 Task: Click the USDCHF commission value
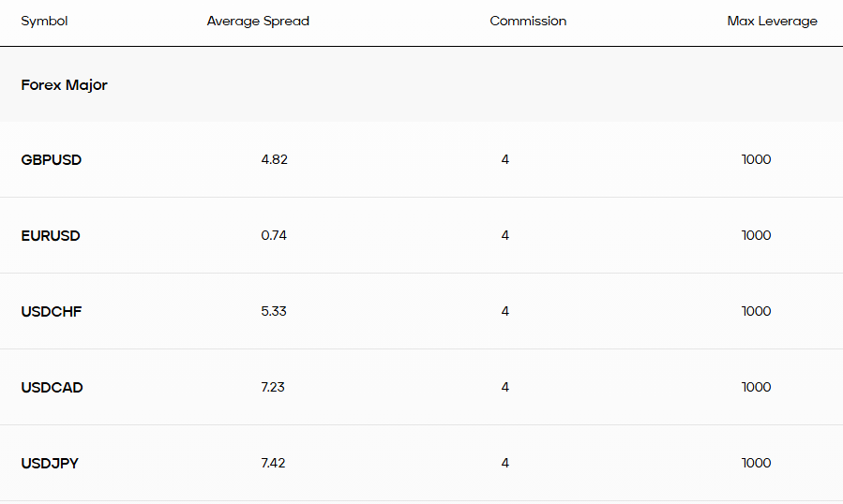[x=505, y=312]
